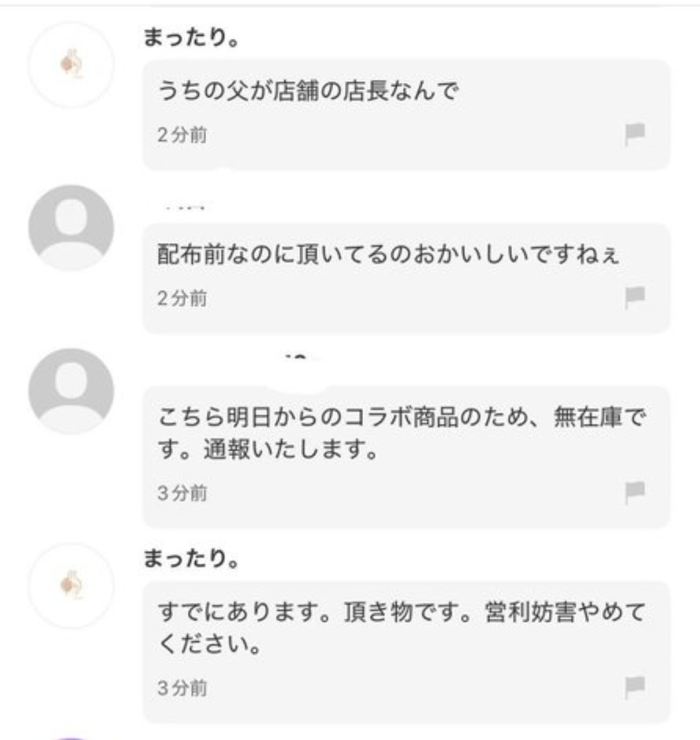
Task: Click the obscured username above コラボ商品 comment
Action: click(302, 357)
